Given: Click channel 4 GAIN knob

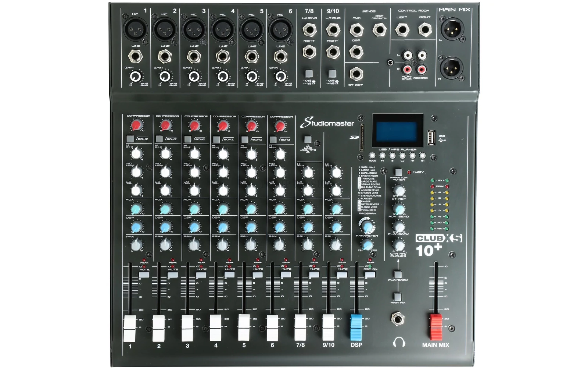Looking at the screenshot, I should pyautogui.click(x=223, y=77).
